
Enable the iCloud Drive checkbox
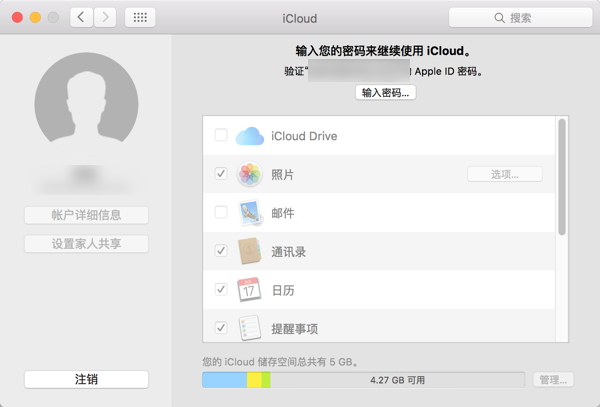[221, 136]
